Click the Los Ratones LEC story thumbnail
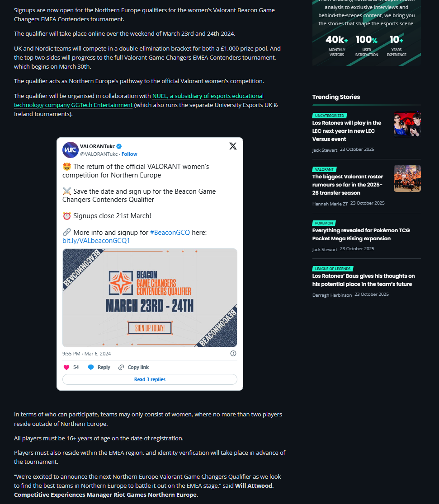This screenshot has height=504, width=439. [407, 125]
